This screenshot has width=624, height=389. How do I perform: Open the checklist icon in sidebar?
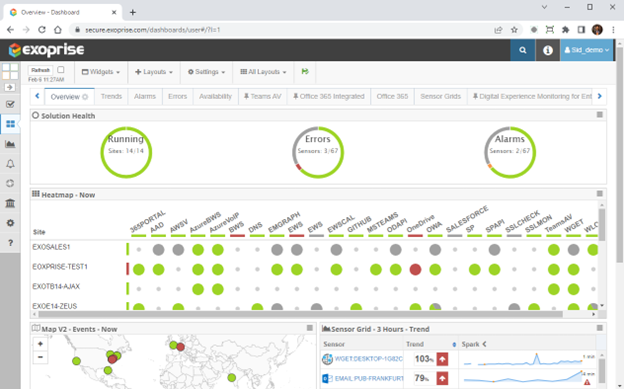pos(10,104)
